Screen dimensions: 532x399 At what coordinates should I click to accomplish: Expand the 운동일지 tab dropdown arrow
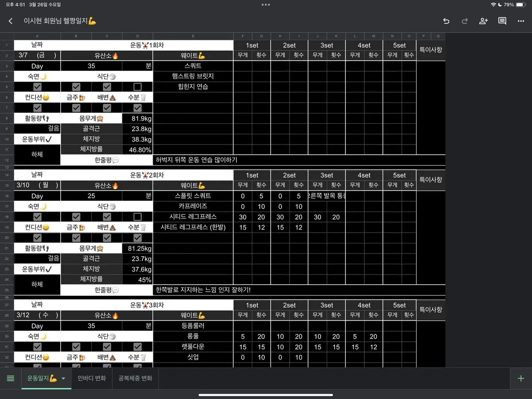tap(63, 379)
